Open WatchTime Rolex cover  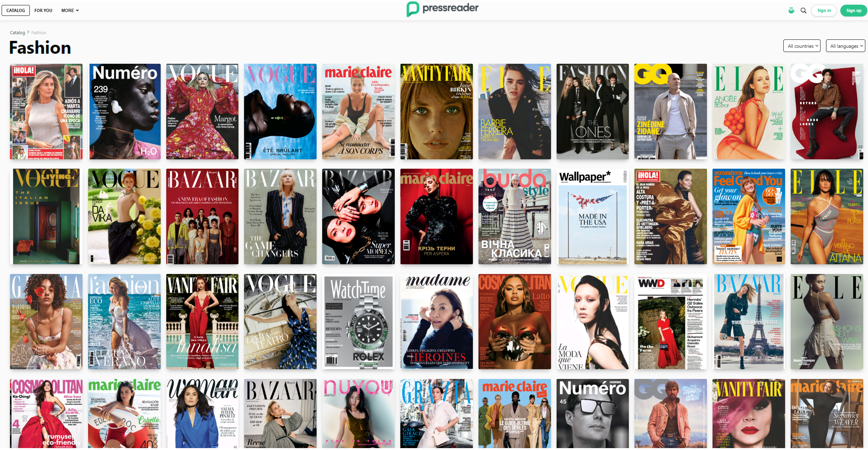tap(358, 322)
